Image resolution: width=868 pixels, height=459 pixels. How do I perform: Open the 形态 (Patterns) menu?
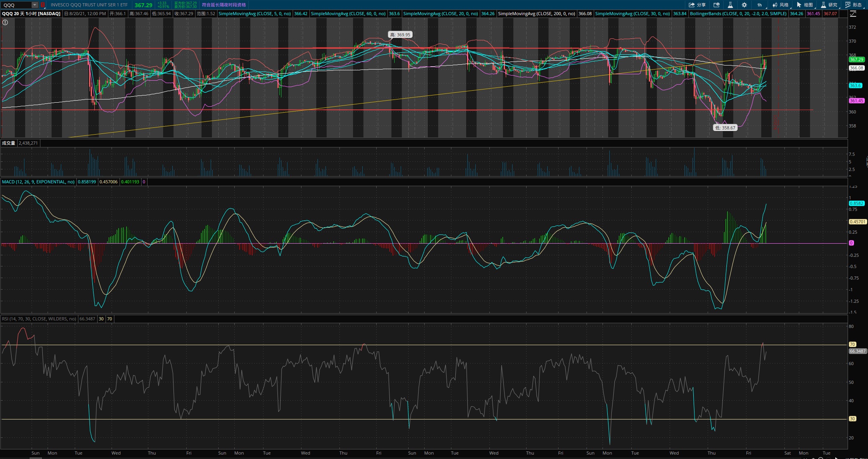click(853, 5)
